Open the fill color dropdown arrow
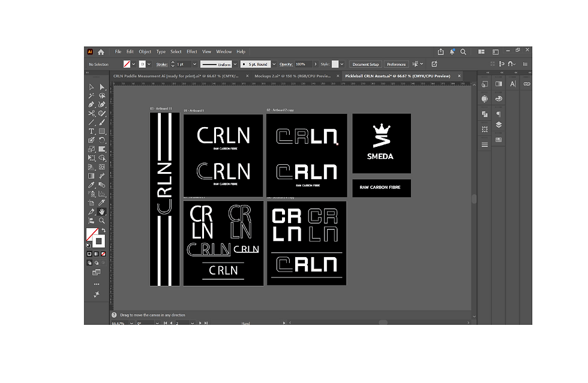 point(133,64)
